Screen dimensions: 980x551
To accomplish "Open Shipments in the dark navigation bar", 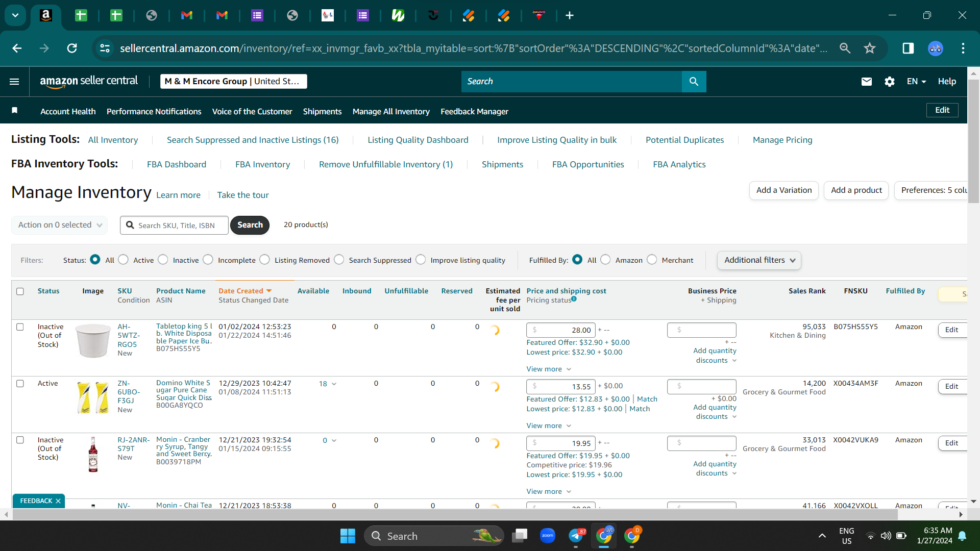I will point(322,111).
